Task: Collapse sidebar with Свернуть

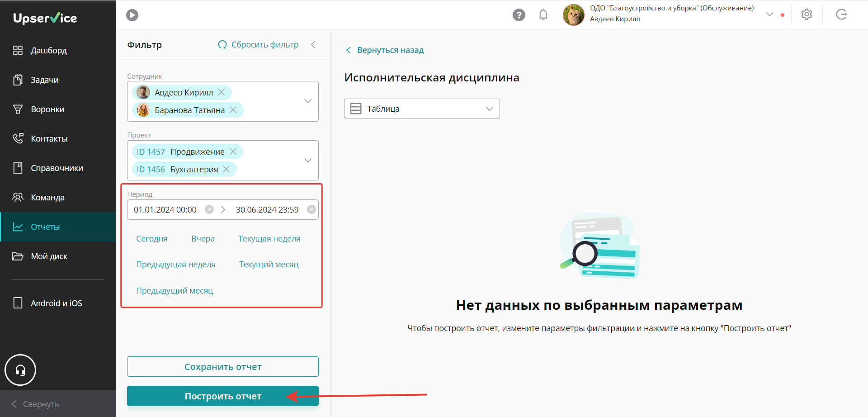Action: (x=58, y=404)
